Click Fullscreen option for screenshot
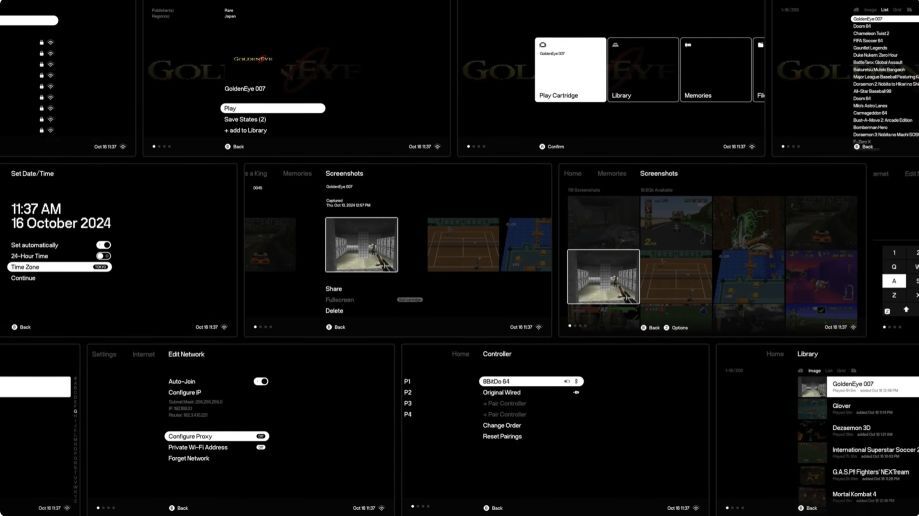Image resolution: width=919 pixels, height=516 pixels. (x=339, y=300)
